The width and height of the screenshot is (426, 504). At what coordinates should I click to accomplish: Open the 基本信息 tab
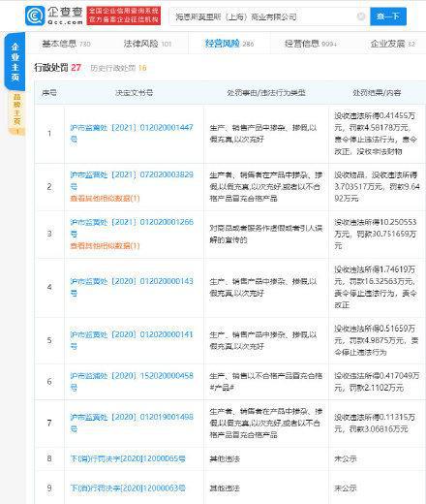tap(66, 44)
